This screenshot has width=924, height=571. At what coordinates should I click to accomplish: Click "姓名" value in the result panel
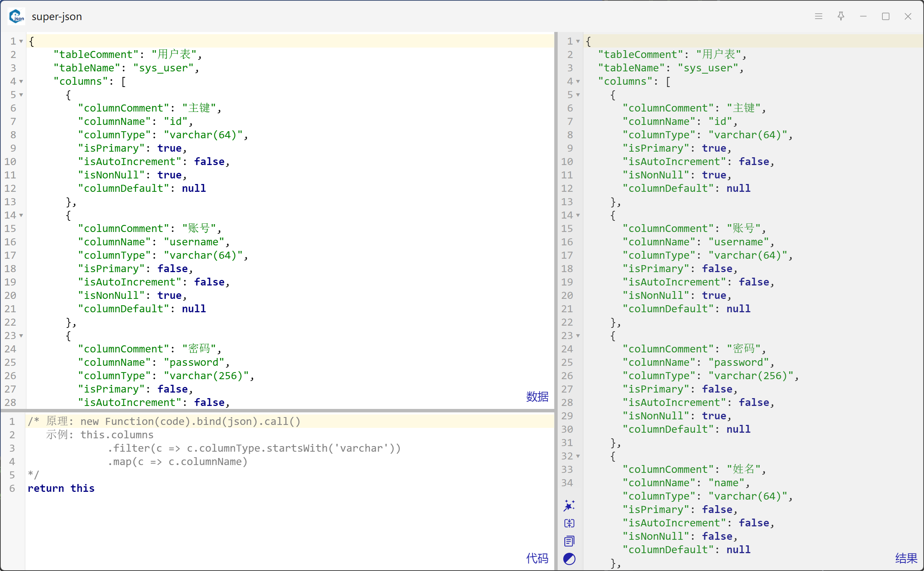(743, 470)
